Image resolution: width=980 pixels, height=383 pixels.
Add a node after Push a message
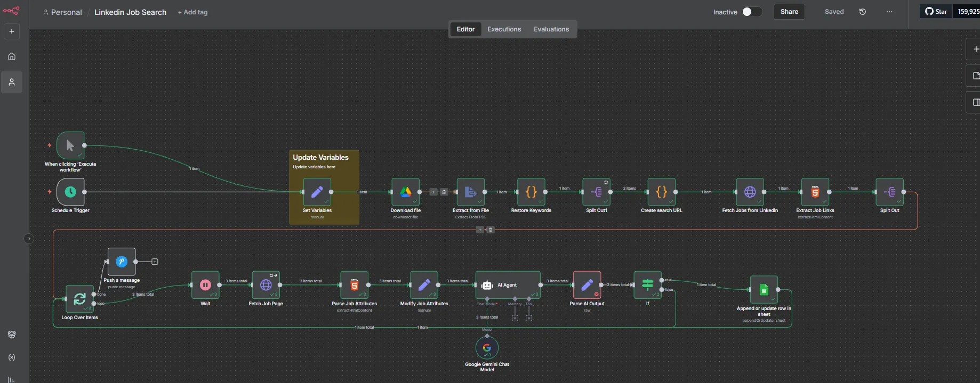[x=155, y=262]
